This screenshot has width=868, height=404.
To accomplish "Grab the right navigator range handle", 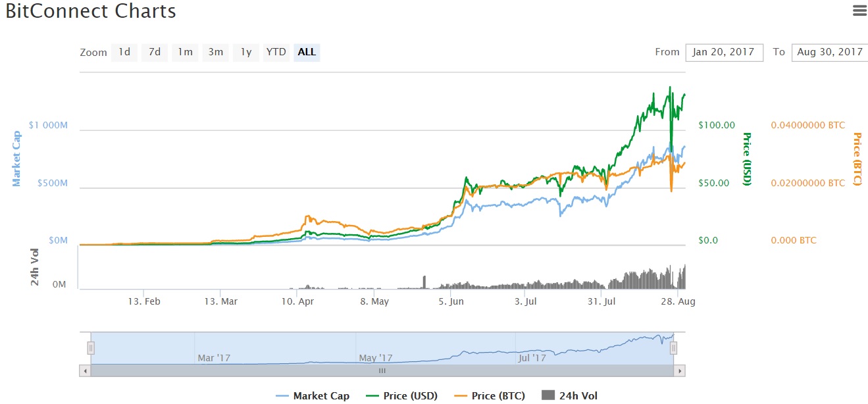I will (673, 348).
